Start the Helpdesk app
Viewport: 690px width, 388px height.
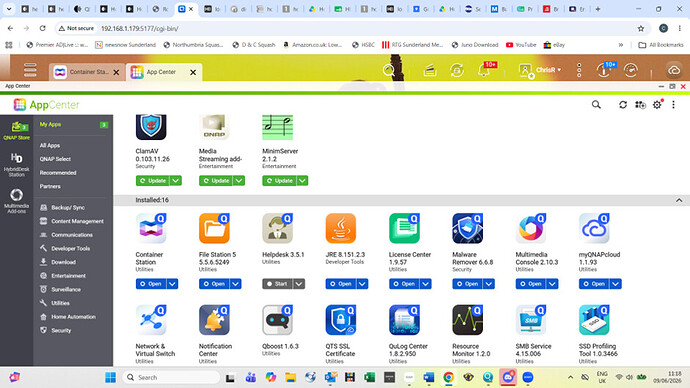point(278,284)
